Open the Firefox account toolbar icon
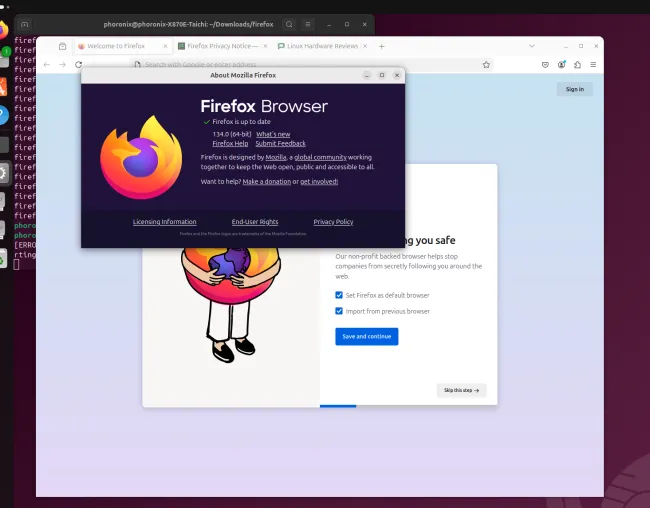650x508 pixels. pyautogui.click(x=561, y=65)
